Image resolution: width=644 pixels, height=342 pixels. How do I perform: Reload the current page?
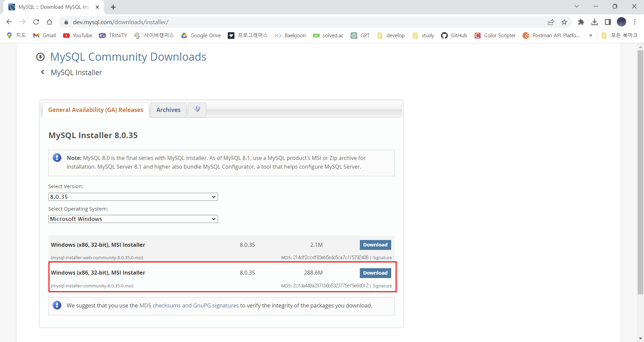tap(36, 22)
